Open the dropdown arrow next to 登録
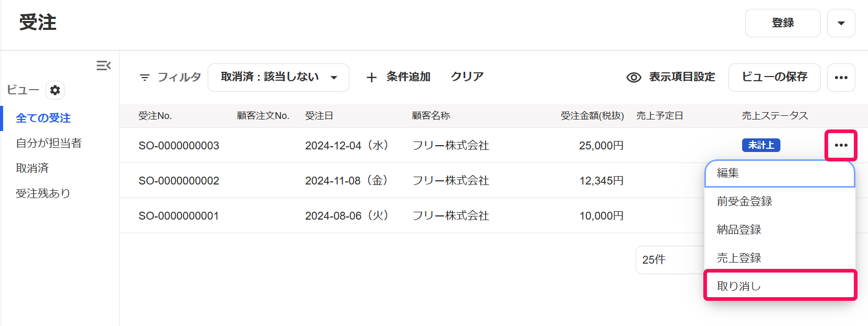Viewport: 868px width, 326px height. 841,23
